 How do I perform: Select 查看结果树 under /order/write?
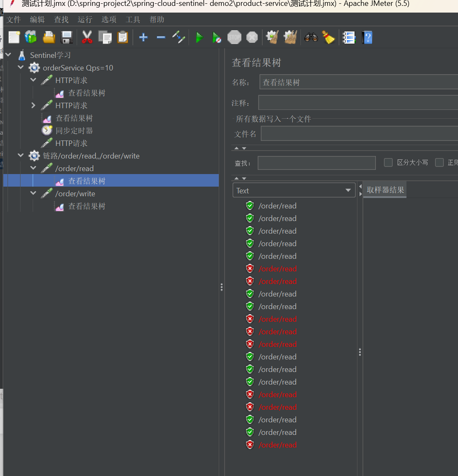(x=87, y=206)
